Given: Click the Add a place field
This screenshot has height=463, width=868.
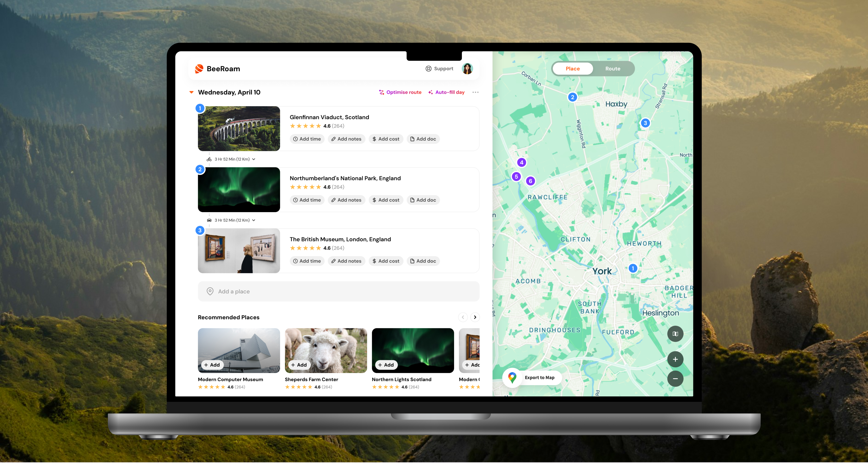Looking at the screenshot, I should tap(338, 291).
